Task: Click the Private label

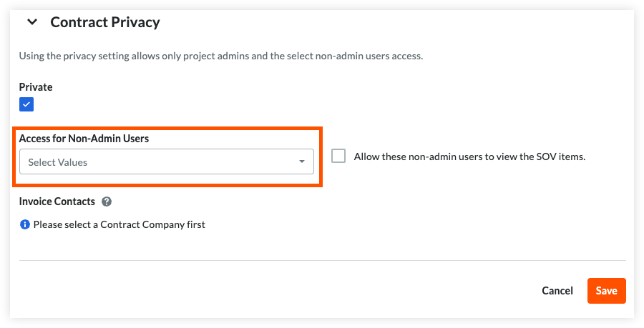Action: point(36,87)
